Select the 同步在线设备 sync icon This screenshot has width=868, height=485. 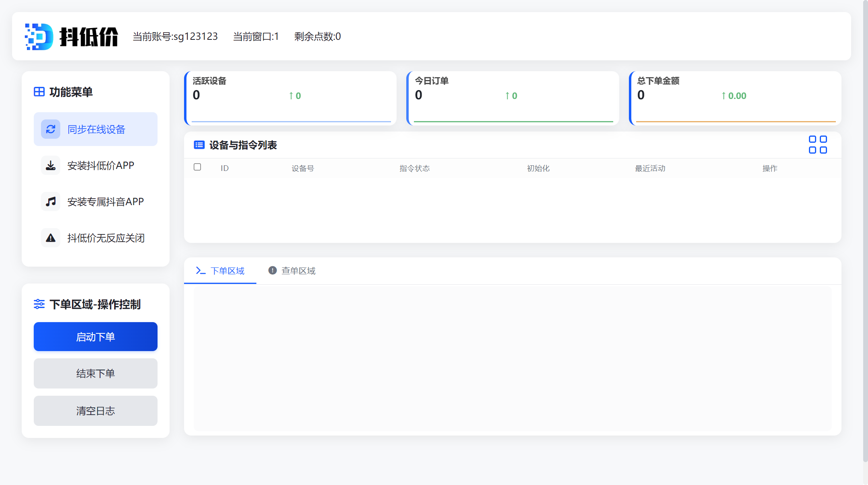[51, 129]
